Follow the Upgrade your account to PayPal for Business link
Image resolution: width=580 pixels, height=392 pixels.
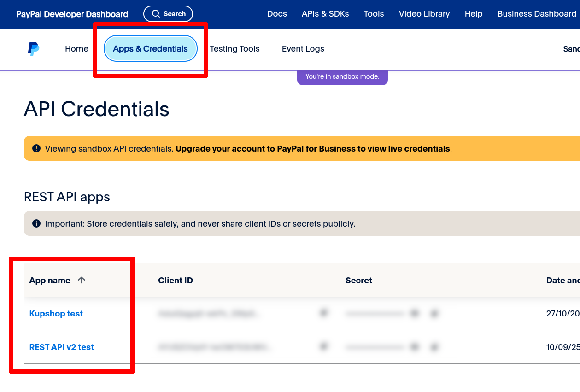313,149
